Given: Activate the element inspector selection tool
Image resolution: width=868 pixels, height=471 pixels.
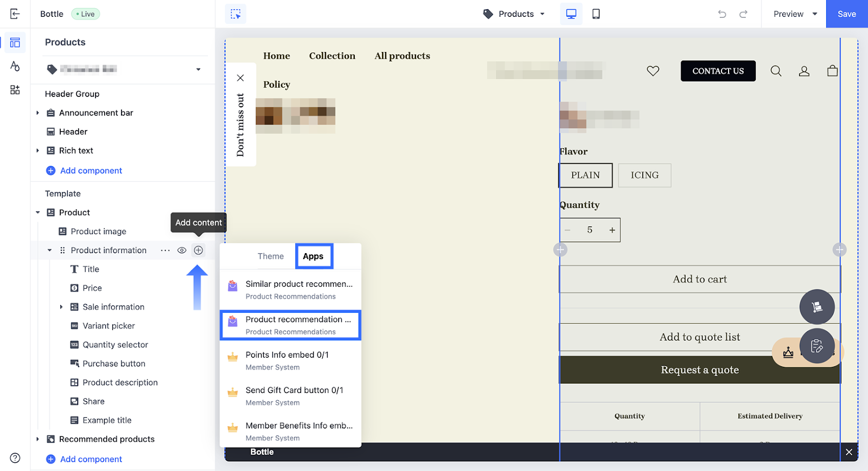Looking at the screenshot, I should [235, 14].
